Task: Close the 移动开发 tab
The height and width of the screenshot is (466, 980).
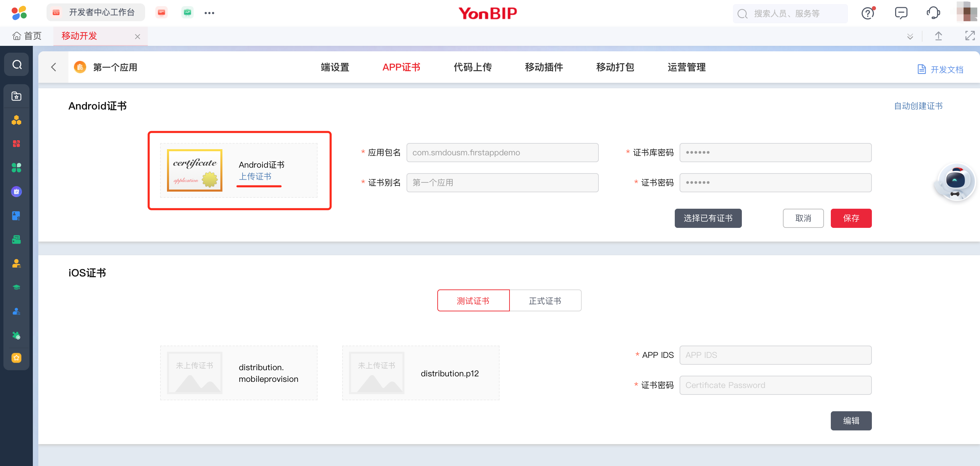Action: [x=137, y=37]
